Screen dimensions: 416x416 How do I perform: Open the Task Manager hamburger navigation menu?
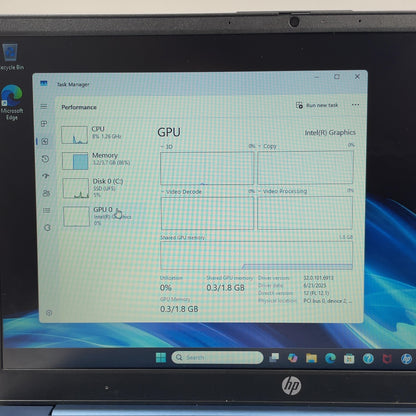tap(44, 106)
